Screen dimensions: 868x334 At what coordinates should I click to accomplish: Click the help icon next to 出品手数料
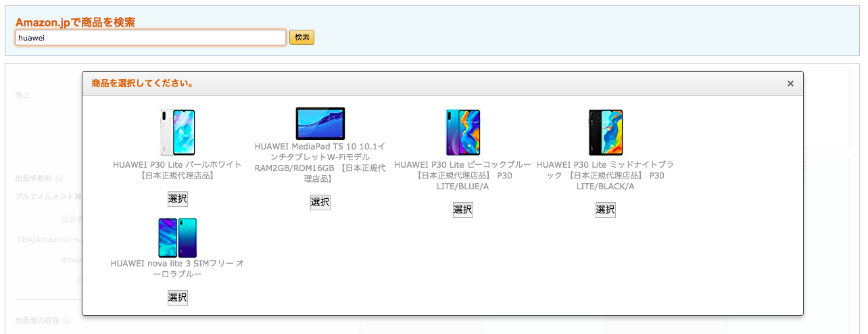click(x=59, y=179)
